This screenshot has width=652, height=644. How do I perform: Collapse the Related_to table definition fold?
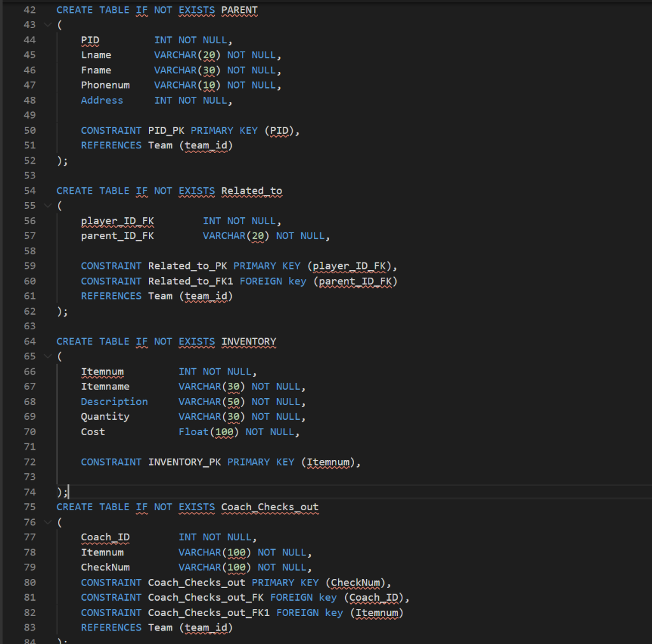pos(48,205)
